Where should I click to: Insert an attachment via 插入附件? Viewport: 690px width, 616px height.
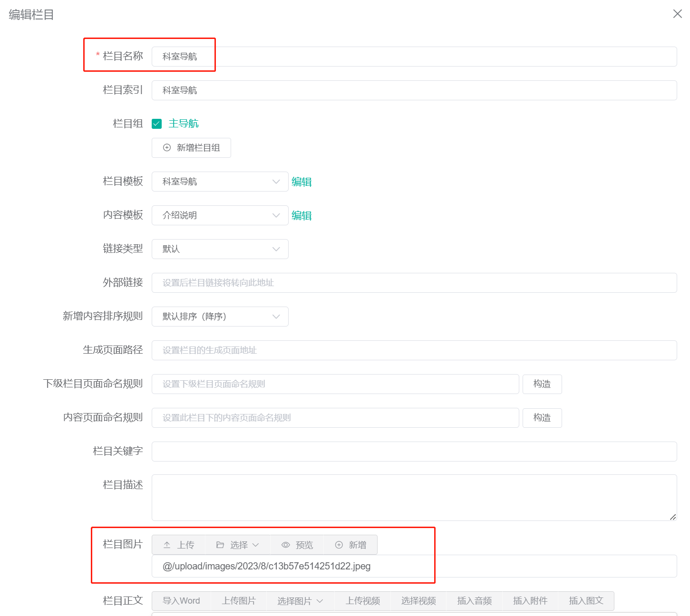(530, 601)
